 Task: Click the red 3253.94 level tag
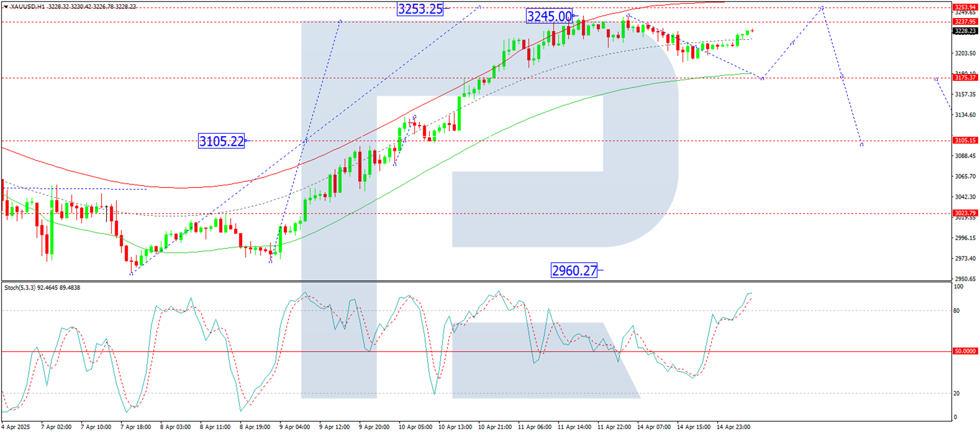(965, 7)
